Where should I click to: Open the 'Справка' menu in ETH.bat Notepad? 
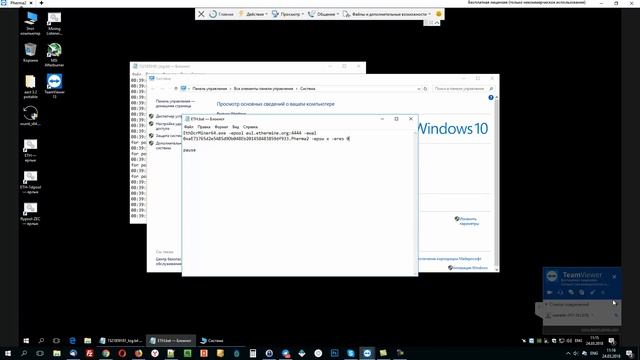click(250, 127)
